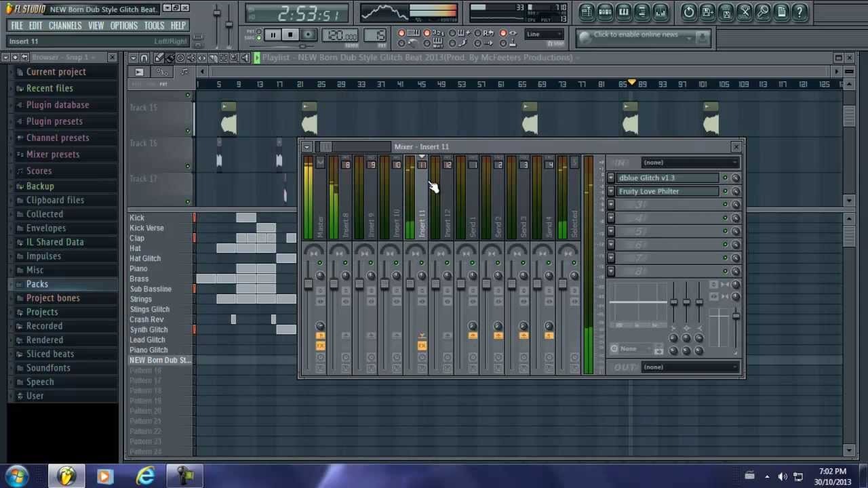Open the Line snap dropdown
The height and width of the screenshot is (488, 868).
pos(544,35)
